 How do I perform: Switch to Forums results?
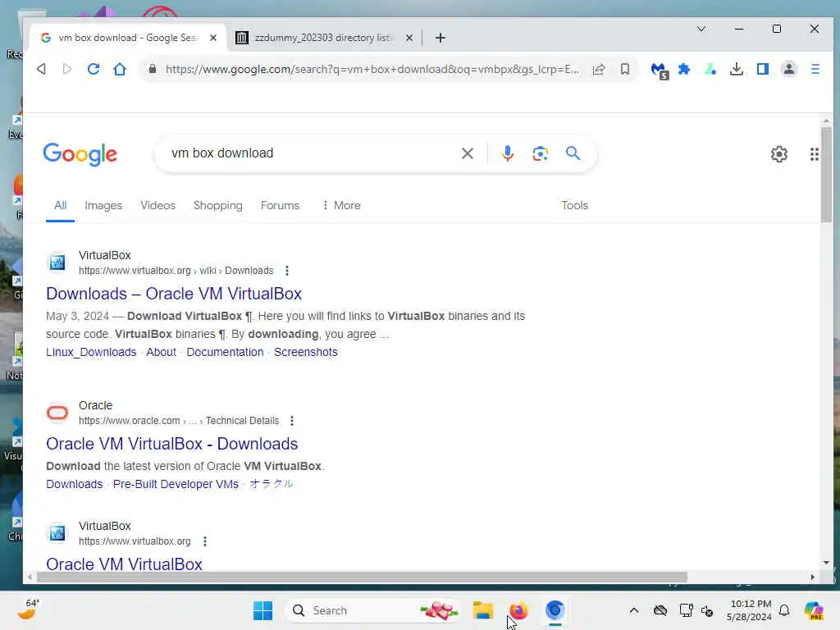click(x=281, y=205)
